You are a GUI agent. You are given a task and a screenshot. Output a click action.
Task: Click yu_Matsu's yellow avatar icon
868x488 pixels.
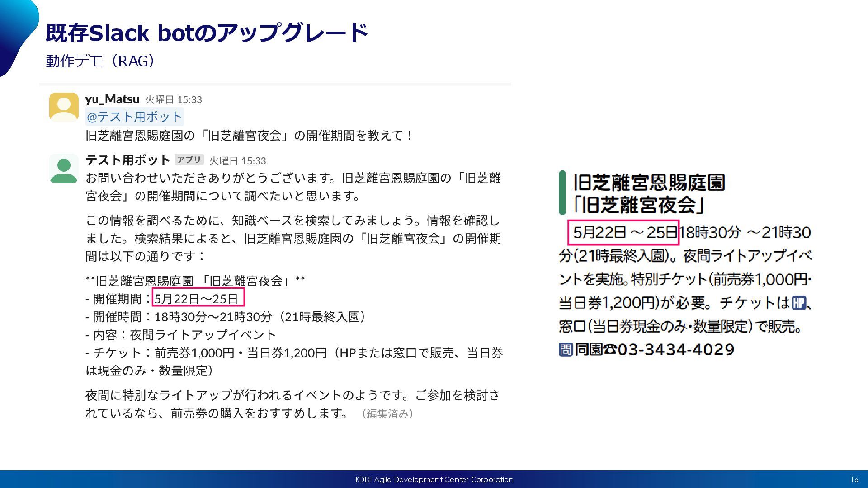click(64, 107)
